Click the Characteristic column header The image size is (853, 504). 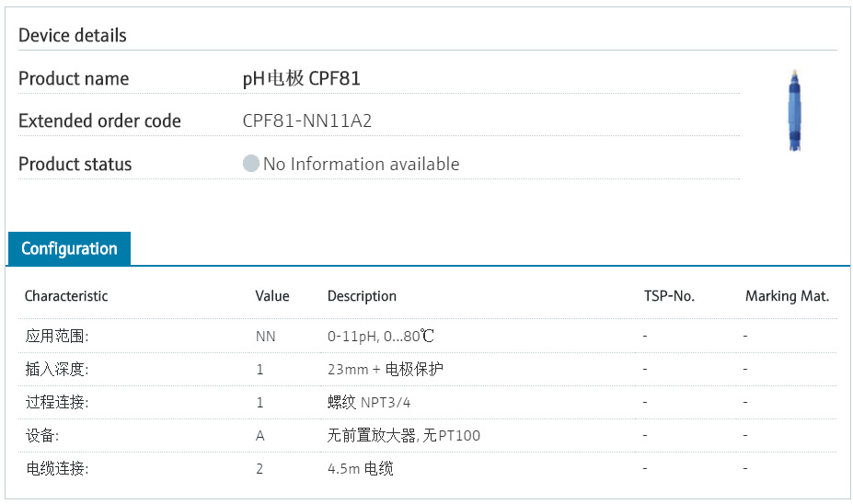click(66, 296)
